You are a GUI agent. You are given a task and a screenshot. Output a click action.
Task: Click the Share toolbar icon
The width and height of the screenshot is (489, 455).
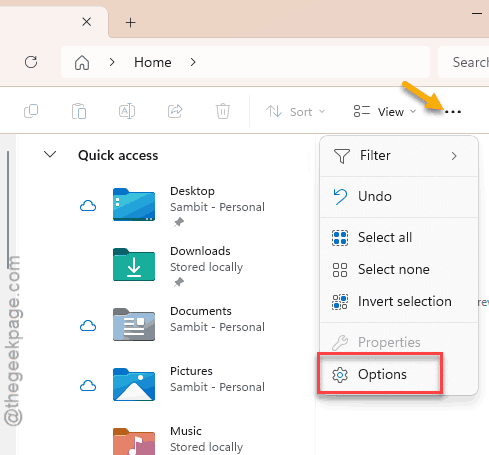(175, 111)
